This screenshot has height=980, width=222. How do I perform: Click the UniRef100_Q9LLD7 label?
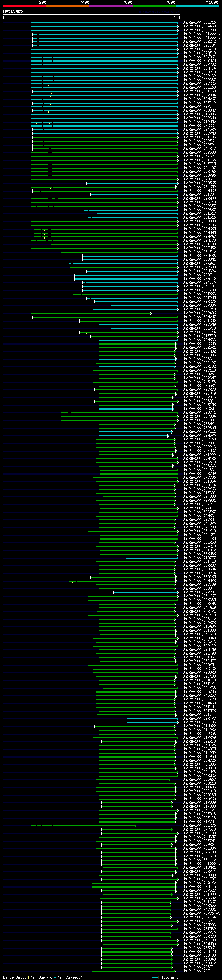pyautogui.click(x=199, y=168)
